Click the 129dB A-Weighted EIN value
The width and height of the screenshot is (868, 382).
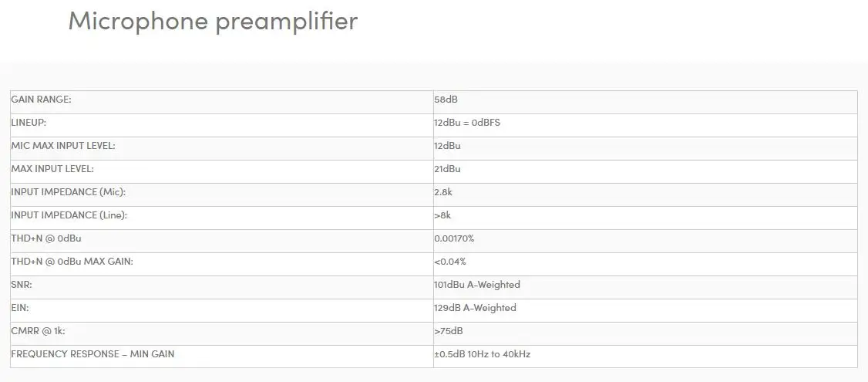[x=476, y=308]
